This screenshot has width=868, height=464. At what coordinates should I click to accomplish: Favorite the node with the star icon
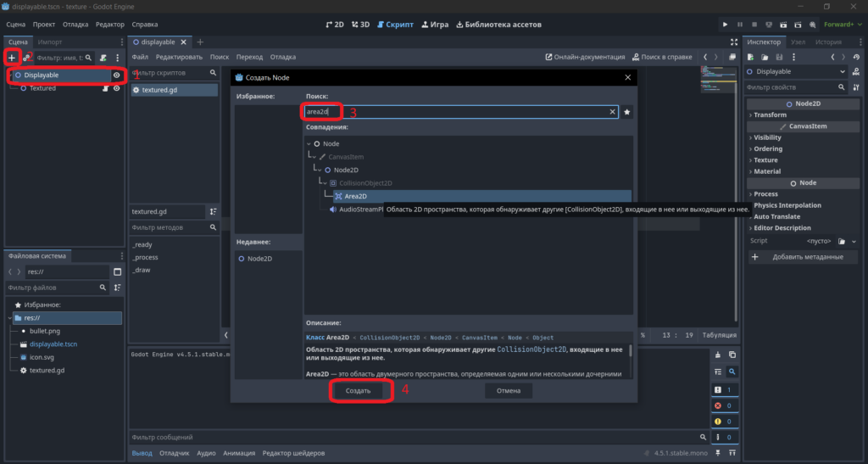pyautogui.click(x=626, y=112)
